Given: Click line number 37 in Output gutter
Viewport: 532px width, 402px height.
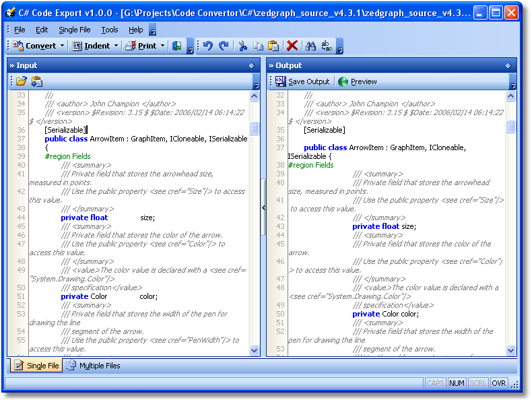Looking at the screenshot, I should 280,147.
